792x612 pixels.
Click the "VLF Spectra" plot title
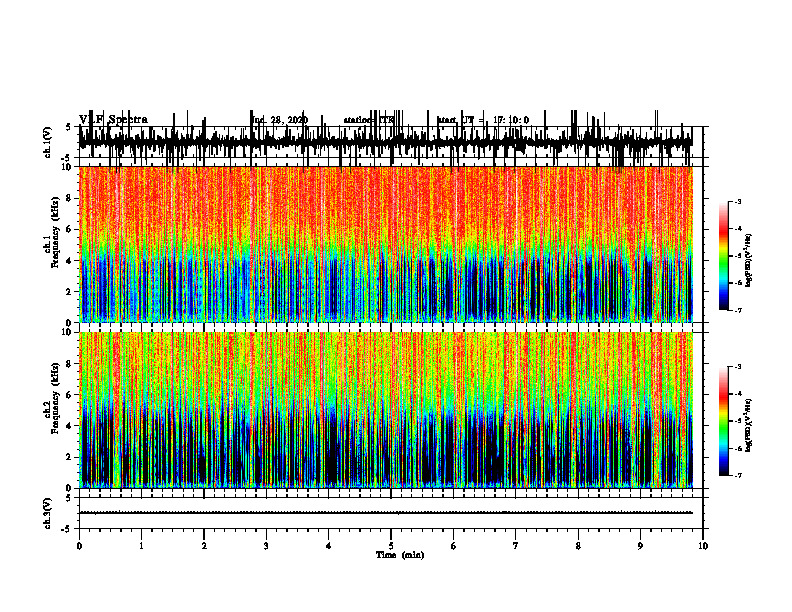tap(114, 120)
